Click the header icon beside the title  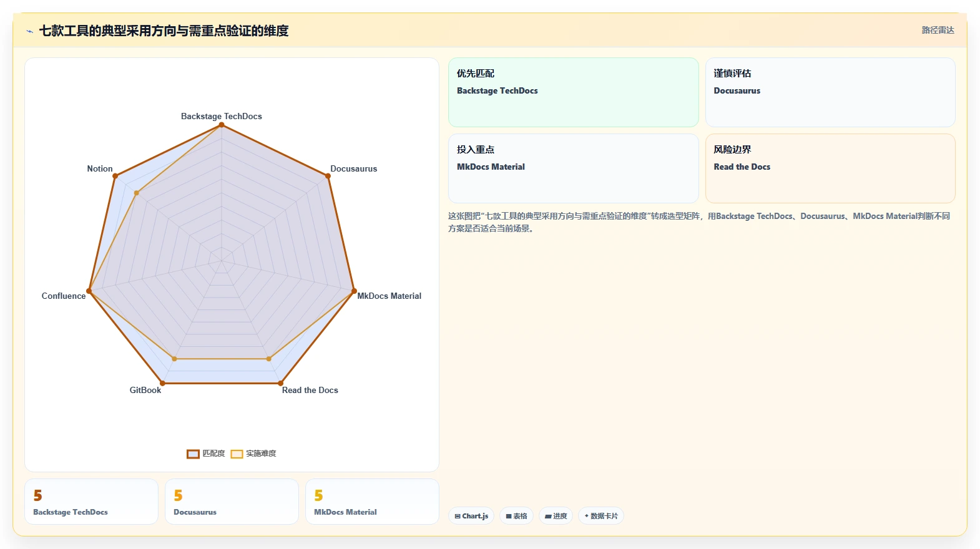(29, 31)
